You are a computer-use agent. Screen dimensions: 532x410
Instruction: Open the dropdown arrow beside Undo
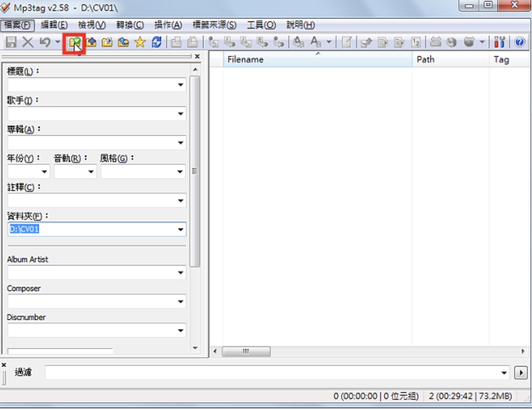point(58,42)
